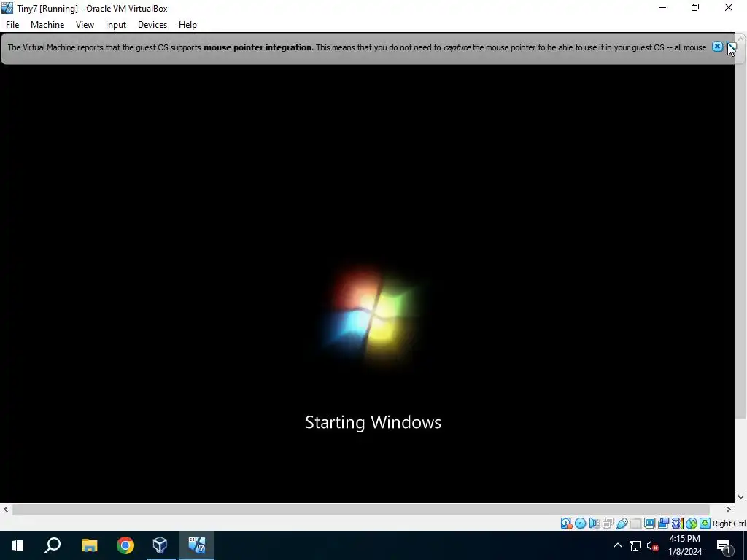Open the Windows Start menu

[18, 545]
